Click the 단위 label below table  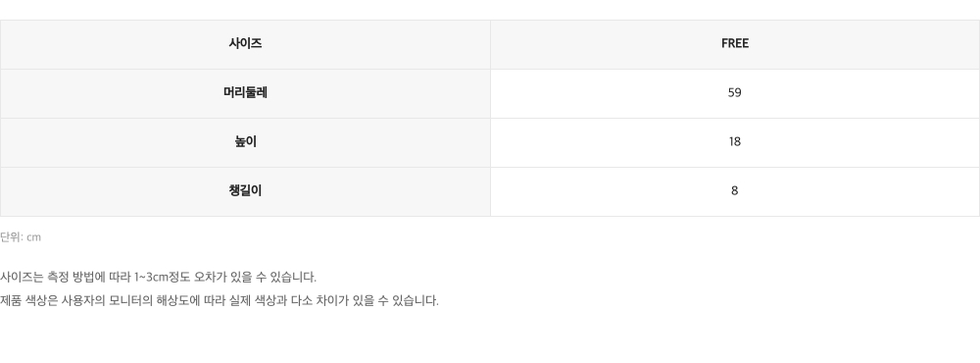pyautogui.click(x=11, y=237)
